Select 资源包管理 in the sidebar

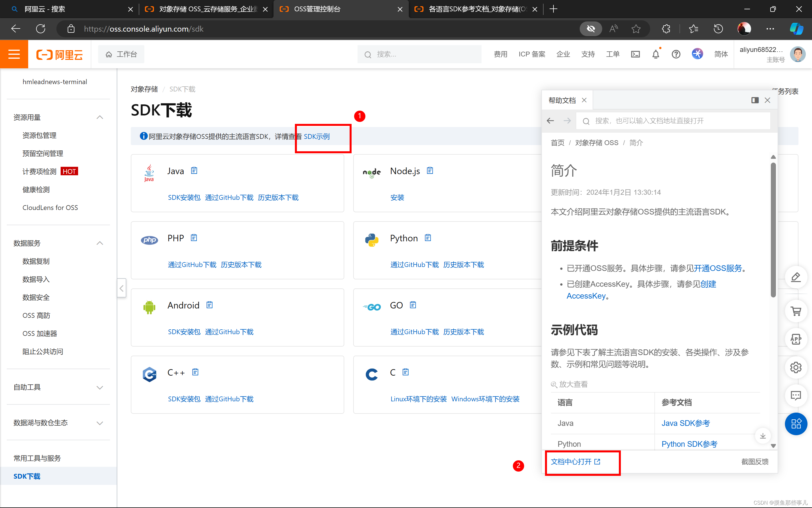(39, 135)
